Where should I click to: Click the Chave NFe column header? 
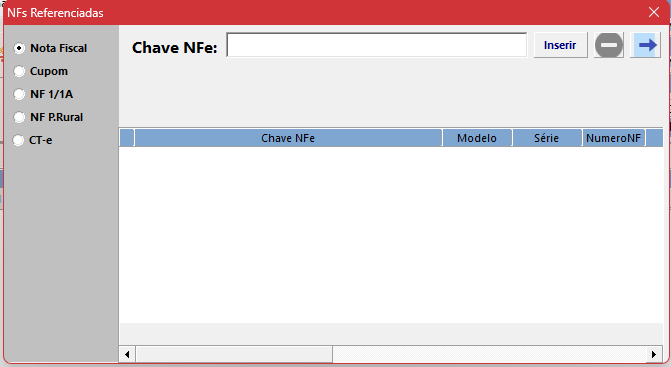(288, 138)
